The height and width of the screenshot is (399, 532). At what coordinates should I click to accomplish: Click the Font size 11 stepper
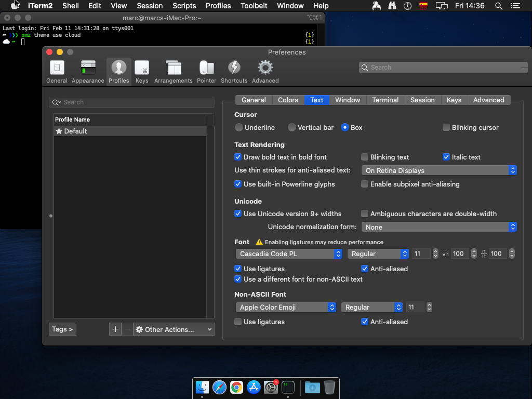click(436, 254)
